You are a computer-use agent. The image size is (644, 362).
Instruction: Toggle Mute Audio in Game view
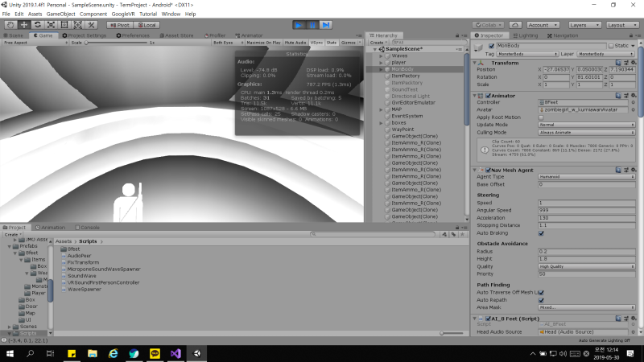pyautogui.click(x=295, y=43)
